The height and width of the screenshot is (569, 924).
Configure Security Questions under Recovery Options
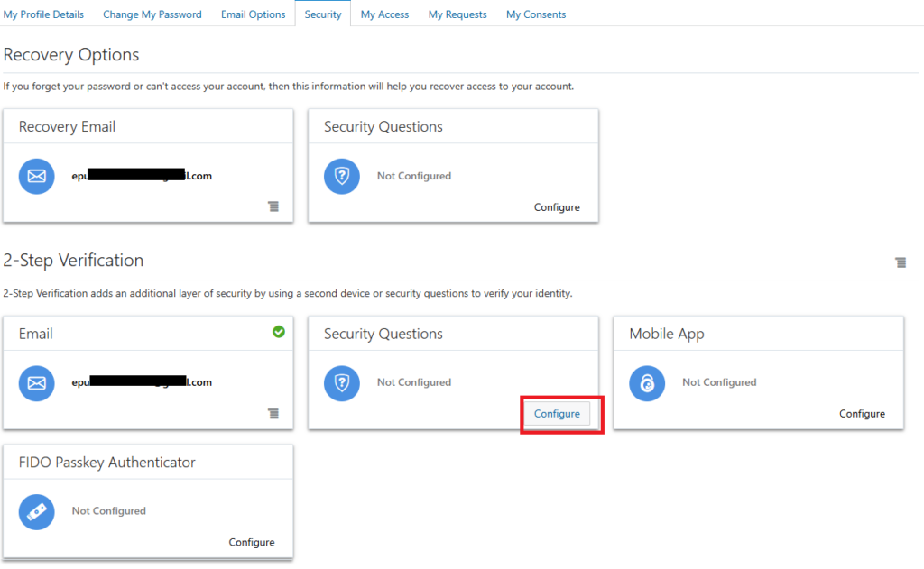click(x=557, y=207)
